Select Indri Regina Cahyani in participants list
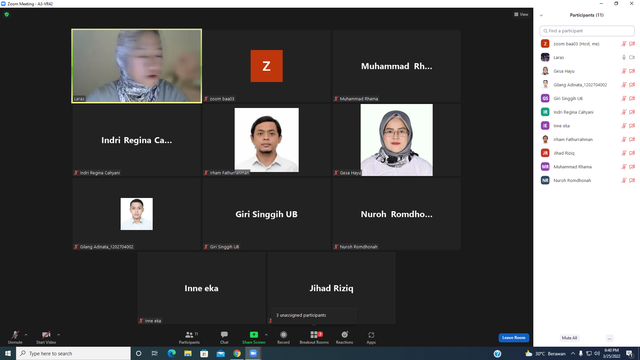Viewport: 640px width, 360px height. 587,112
